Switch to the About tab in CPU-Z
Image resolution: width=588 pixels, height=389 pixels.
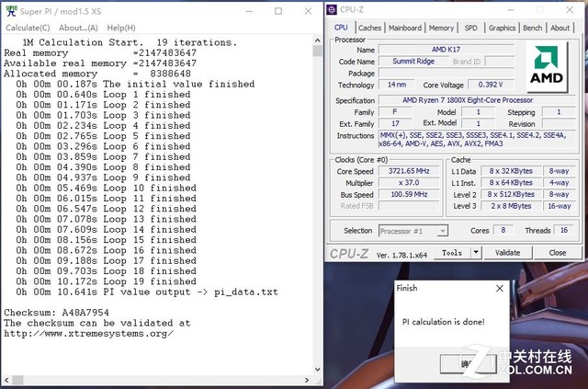[560, 28]
